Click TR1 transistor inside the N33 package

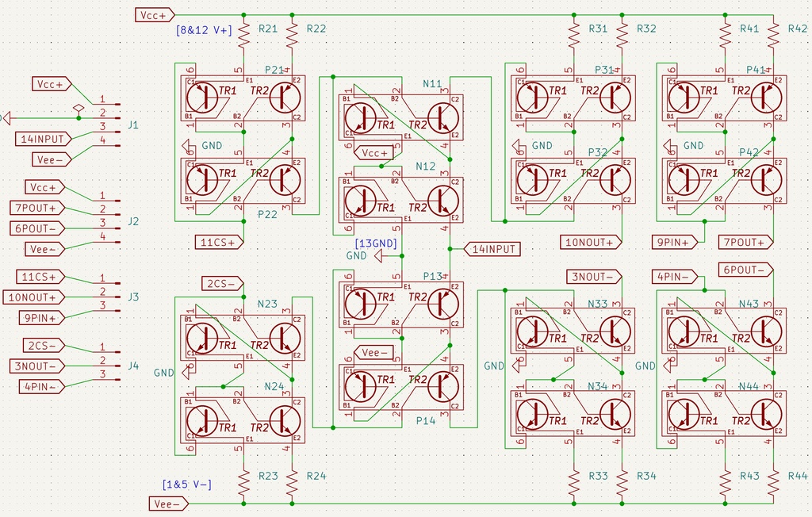point(533,331)
